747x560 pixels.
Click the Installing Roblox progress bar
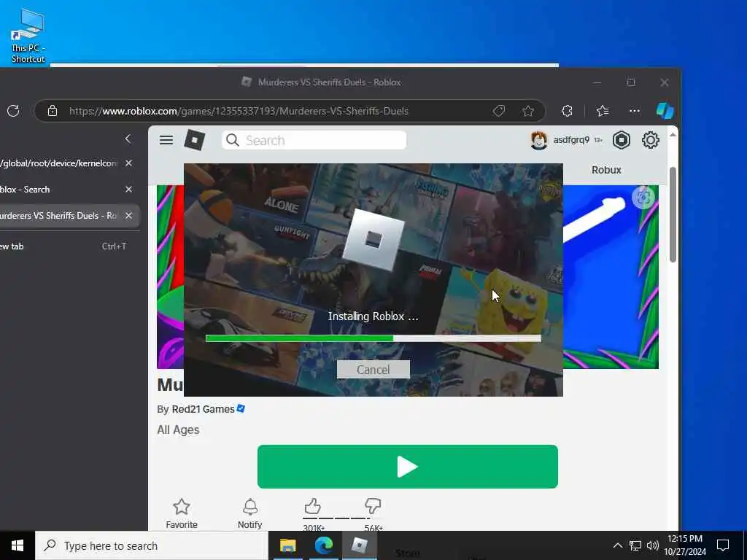[x=373, y=338]
